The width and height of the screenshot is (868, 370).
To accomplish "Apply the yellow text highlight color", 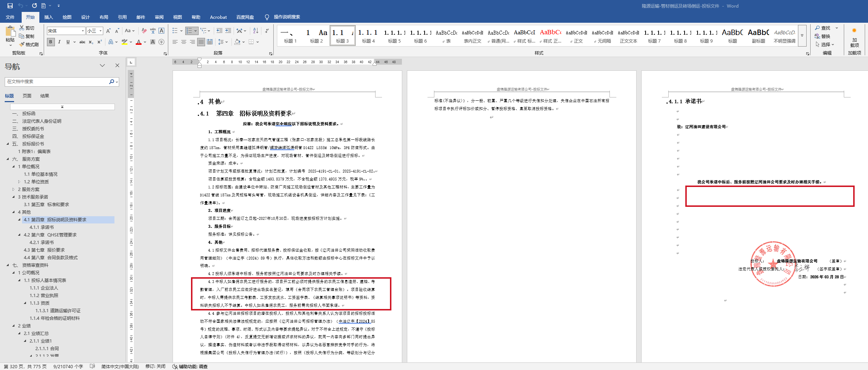I will click(x=125, y=42).
